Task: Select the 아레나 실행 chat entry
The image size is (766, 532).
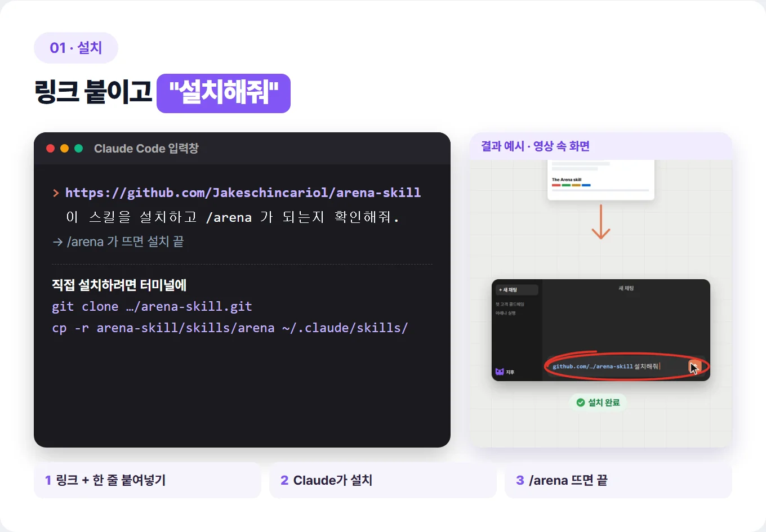Action: 505,313
